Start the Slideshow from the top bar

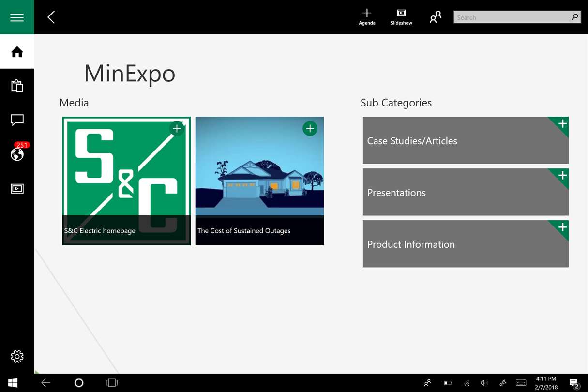pyautogui.click(x=401, y=17)
